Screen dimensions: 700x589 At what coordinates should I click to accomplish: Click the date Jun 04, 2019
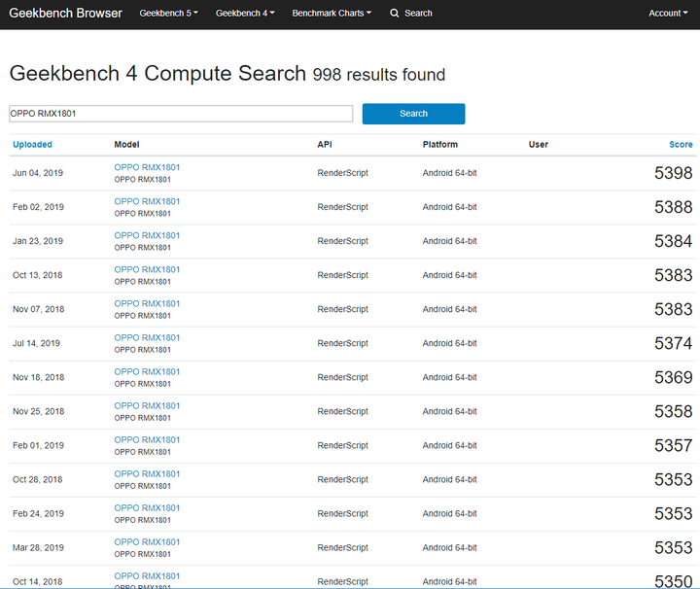tap(38, 173)
